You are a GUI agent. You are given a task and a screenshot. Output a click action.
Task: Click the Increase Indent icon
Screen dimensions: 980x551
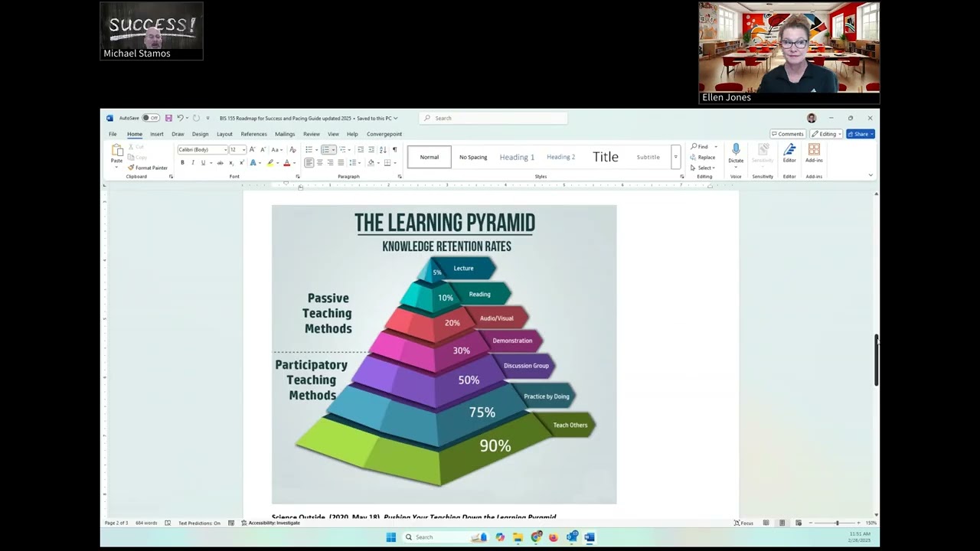click(371, 149)
